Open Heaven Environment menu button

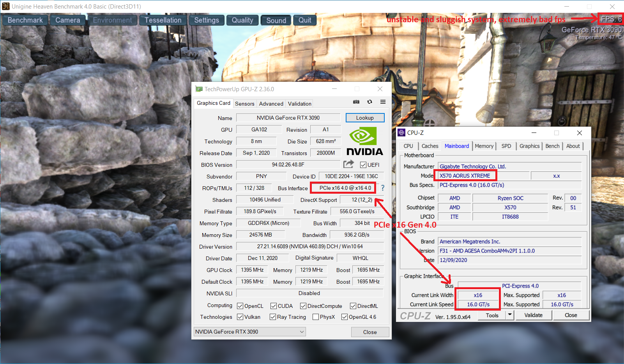pyautogui.click(x=112, y=20)
